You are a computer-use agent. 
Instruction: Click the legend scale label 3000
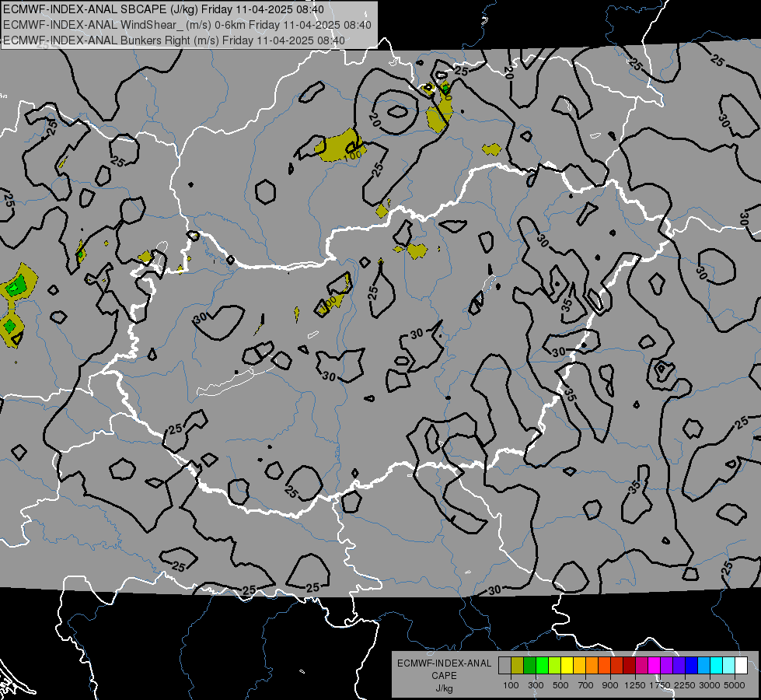pos(710,685)
